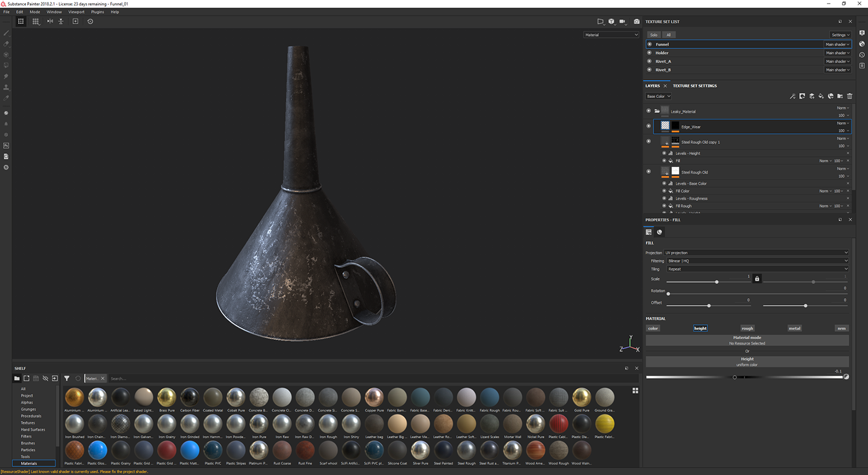Open the viewport Material mode dropdown
Viewport: 868px width, 475px height.
[611, 35]
